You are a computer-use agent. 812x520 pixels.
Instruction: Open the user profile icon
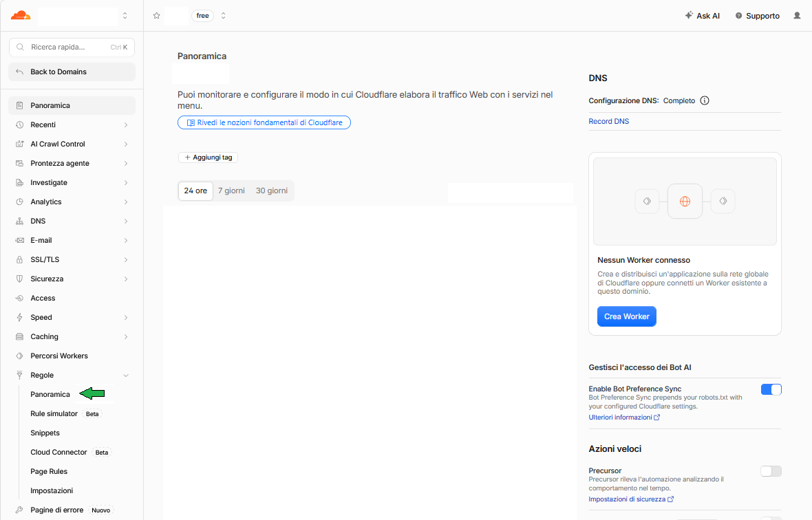[x=797, y=16]
